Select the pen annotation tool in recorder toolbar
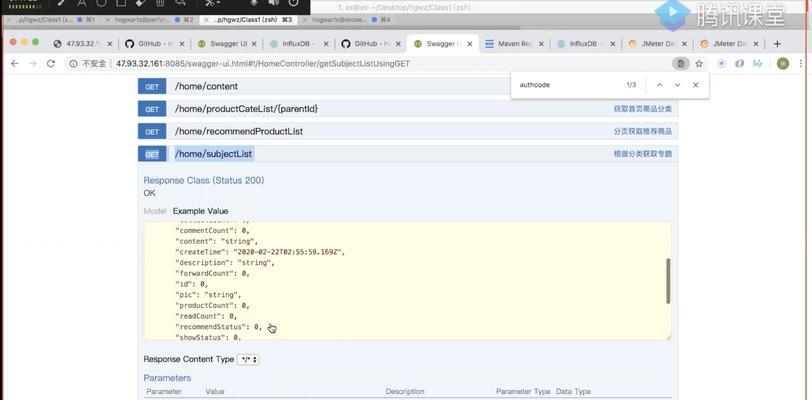812x400 pixels. (61, 3)
